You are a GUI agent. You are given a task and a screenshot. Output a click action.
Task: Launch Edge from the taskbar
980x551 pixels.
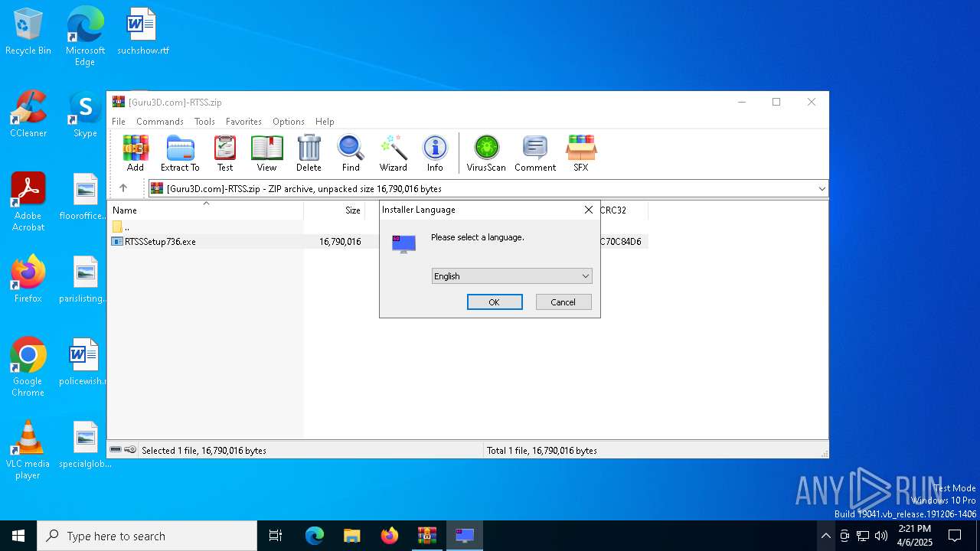click(314, 536)
